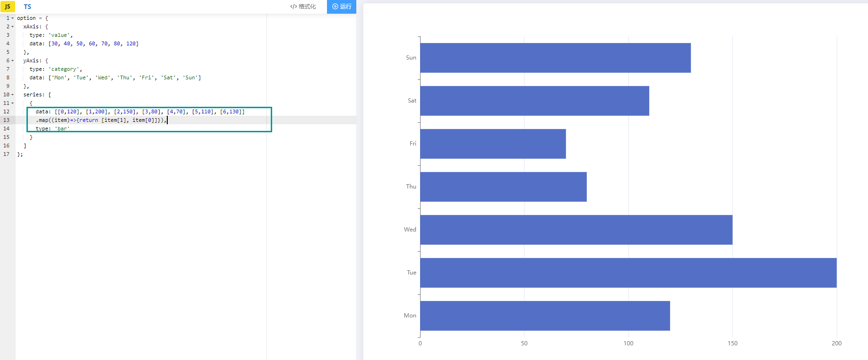Select the Sat bar in the chart
The image size is (868, 360).
click(x=534, y=101)
